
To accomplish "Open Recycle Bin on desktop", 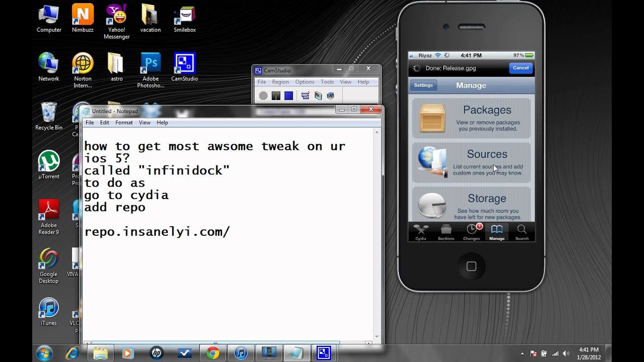I will coord(49,116).
